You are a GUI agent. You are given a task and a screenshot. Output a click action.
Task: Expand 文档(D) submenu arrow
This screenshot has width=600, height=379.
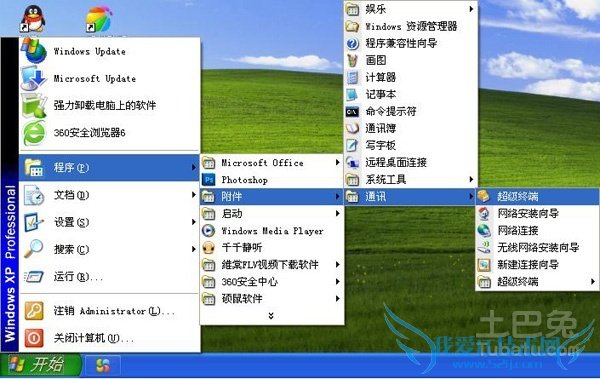click(194, 195)
